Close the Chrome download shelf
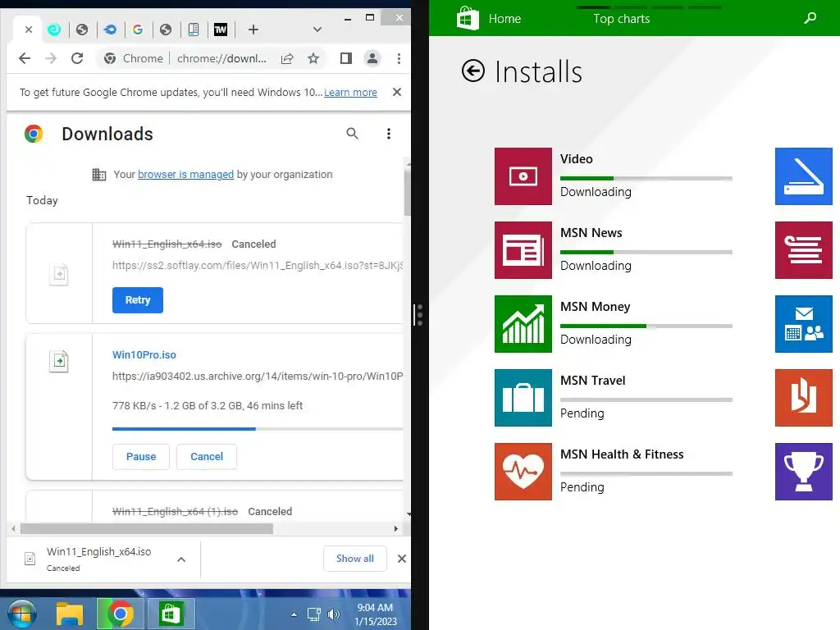The width and height of the screenshot is (840, 630). [x=402, y=559]
